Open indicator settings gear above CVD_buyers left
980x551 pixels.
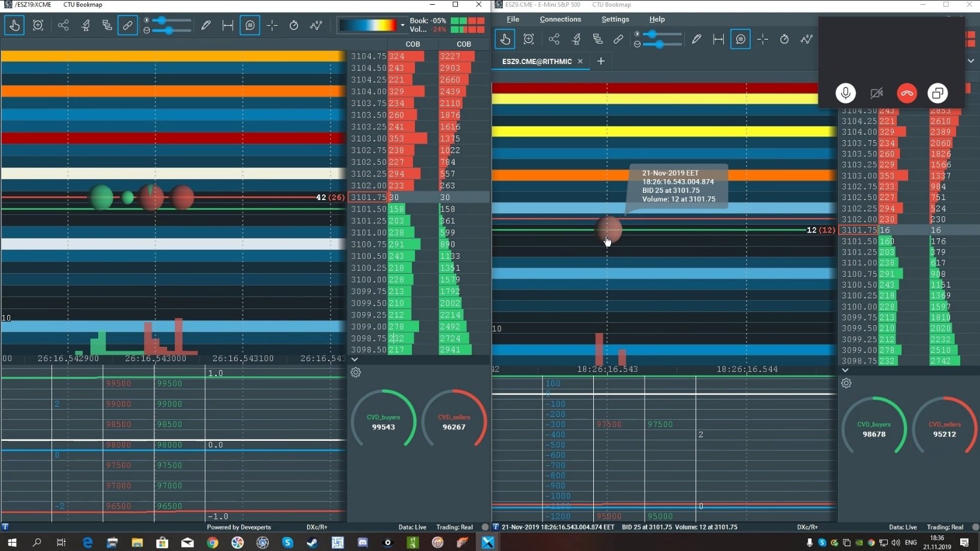pyautogui.click(x=356, y=373)
